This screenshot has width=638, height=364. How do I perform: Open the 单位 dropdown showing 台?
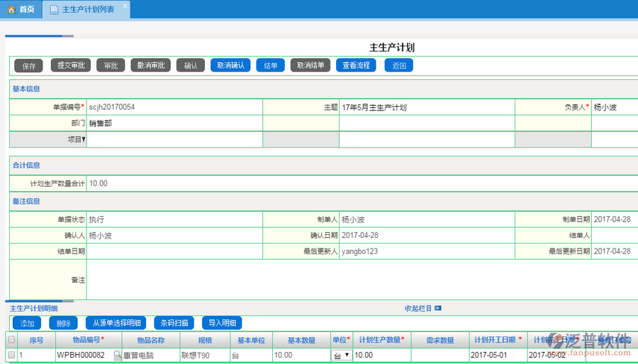point(342,355)
